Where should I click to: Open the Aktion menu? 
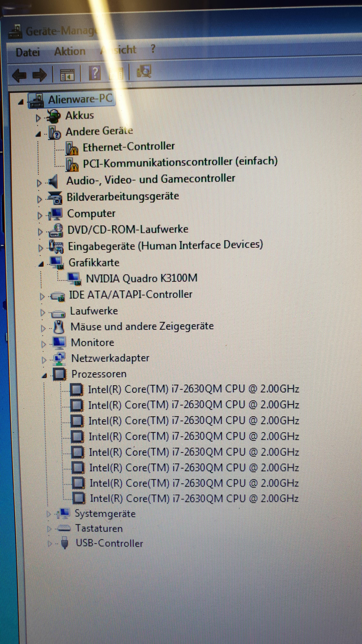pos(70,51)
